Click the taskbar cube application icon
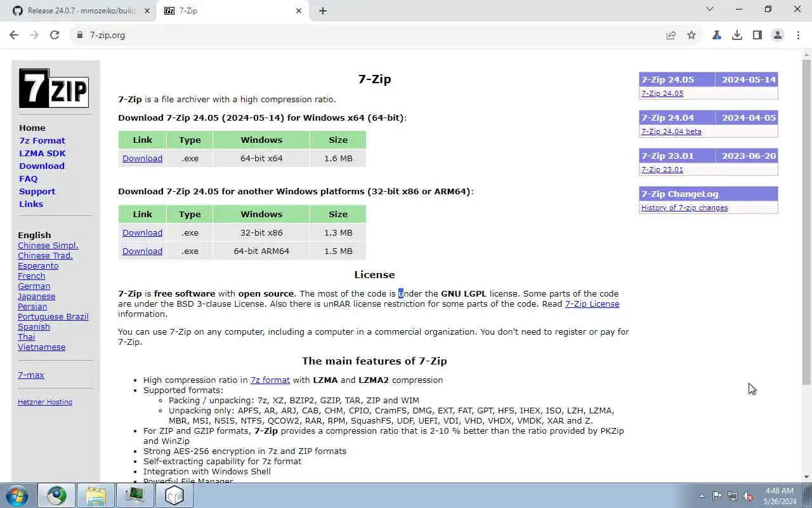 click(174, 495)
